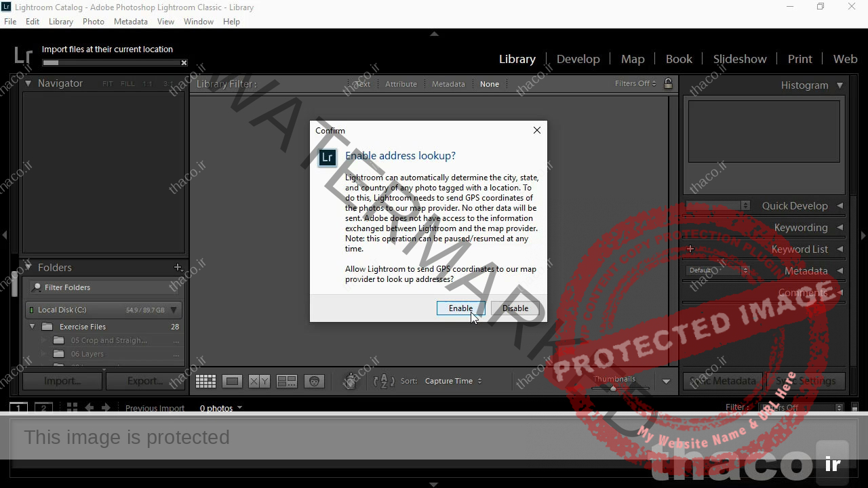
Task: Open Quick Develop saved preset dropdown
Action: click(717, 205)
